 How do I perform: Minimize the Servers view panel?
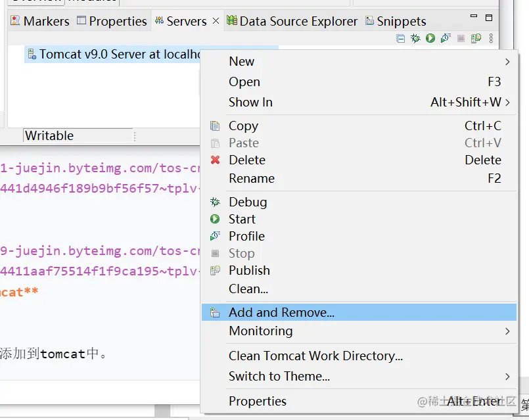pos(475,18)
